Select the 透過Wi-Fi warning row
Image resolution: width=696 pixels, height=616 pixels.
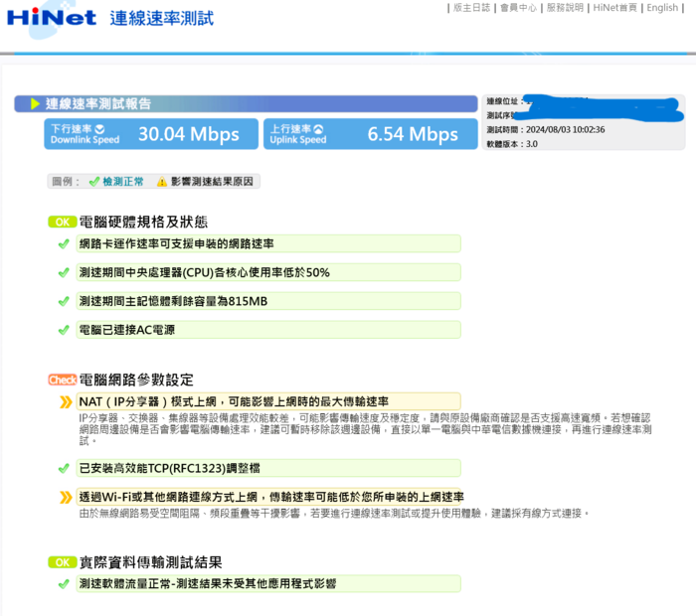click(268, 497)
